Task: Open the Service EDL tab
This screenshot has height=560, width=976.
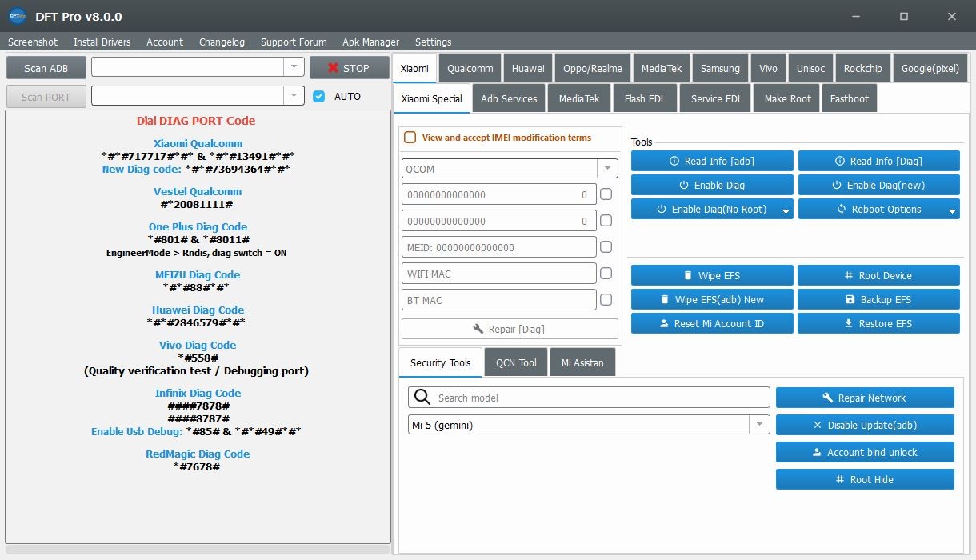Action: point(717,98)
